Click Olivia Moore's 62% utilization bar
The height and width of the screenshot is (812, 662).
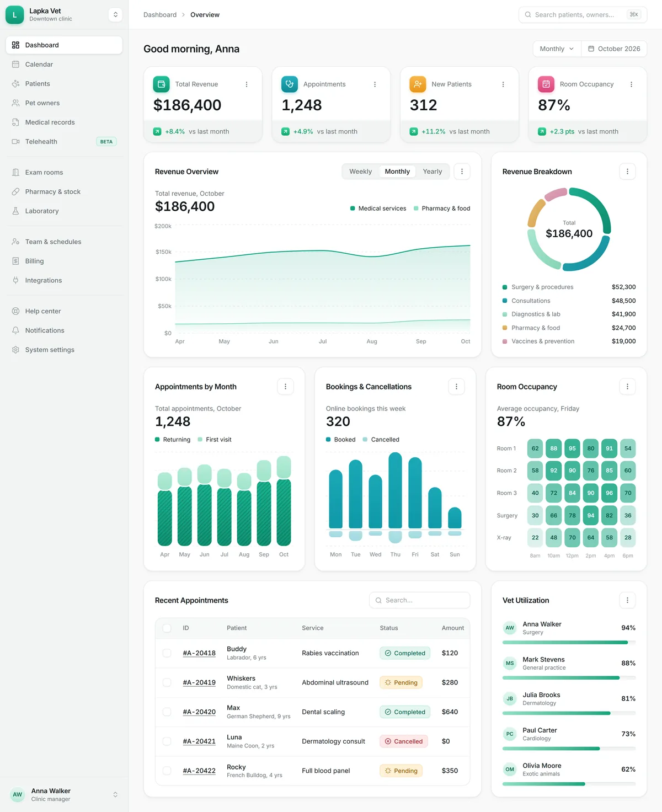(x=569, y=784)
